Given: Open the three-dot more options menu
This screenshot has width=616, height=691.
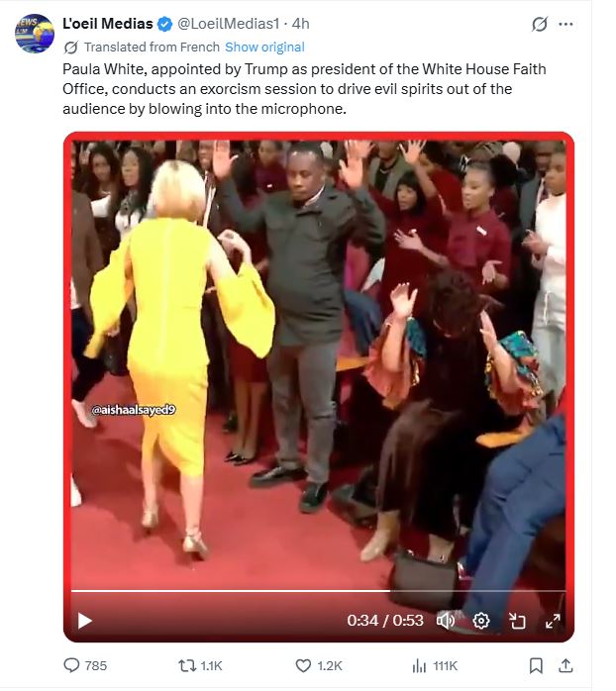Looking at the screenshot, I should point(565,24).
